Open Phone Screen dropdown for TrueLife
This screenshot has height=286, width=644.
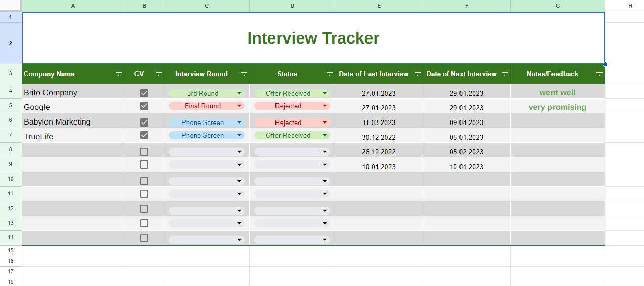pos(207,135)
